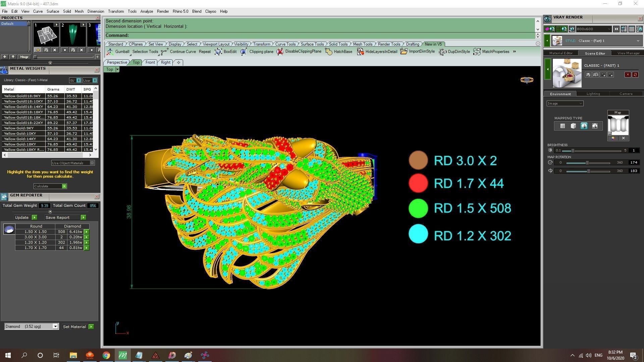644x362 pixels.
Task: Toggle the User library switch
Action: pos(95,80)
